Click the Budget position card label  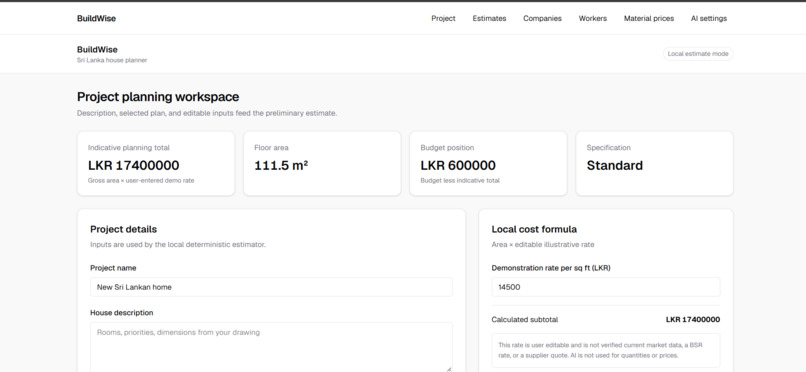[447, 147]
